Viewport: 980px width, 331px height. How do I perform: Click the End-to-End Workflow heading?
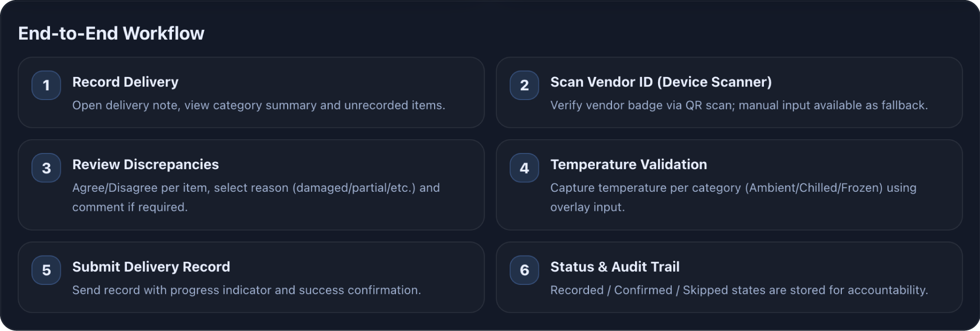[x=111, y=33]
